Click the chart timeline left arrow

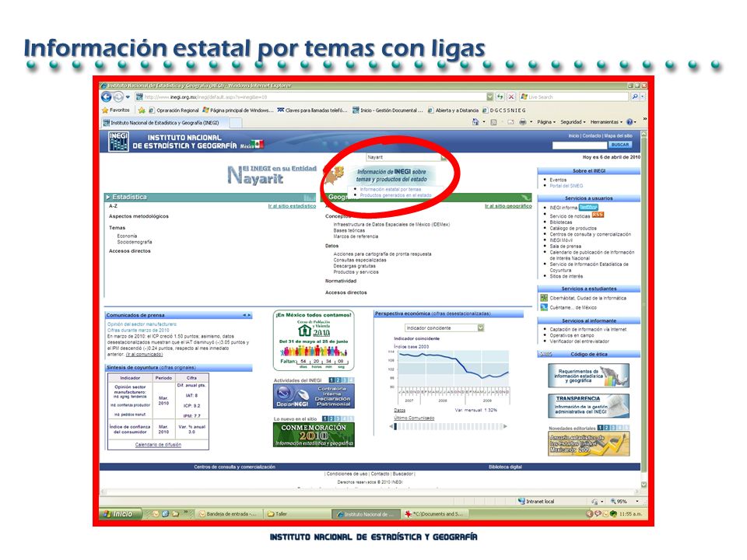(391, 426)
